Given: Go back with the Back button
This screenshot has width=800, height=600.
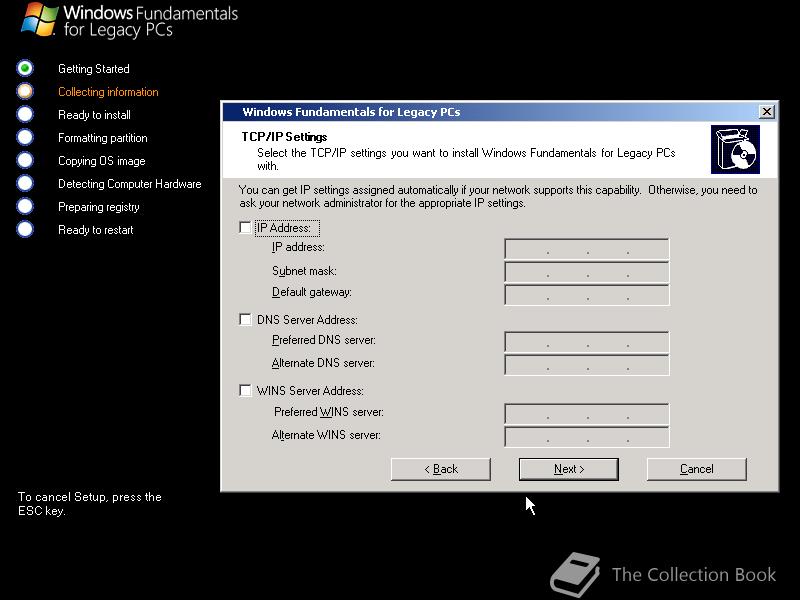Looking at the screenshot, I should click(x=441, y=469).
